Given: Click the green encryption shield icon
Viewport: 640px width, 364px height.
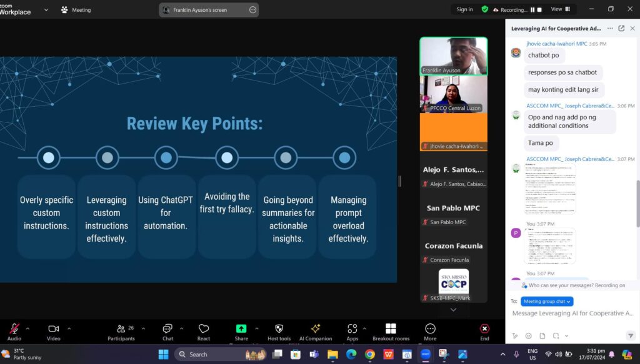Looking at the screenshot, I should [x=485, y=9].
